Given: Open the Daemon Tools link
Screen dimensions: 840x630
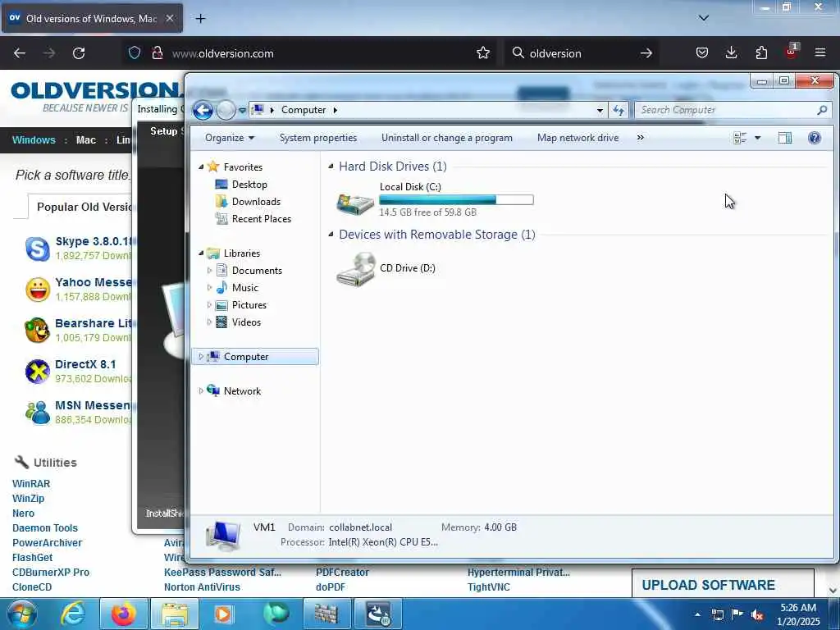Looking at the screenshot, I should point(45,528).
